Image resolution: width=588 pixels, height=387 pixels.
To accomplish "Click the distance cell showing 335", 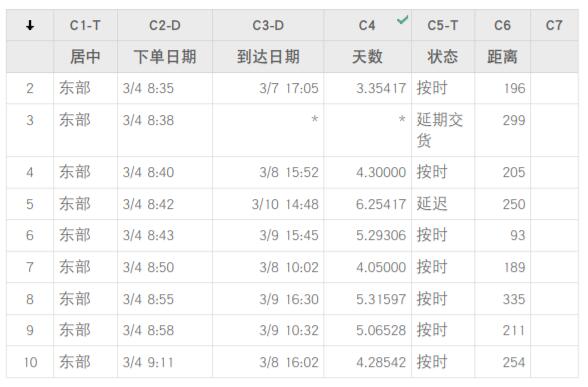I will point(502,299).
